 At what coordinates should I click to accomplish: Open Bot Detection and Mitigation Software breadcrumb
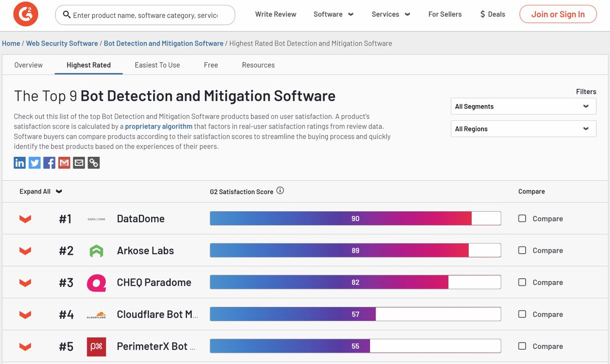(x=164, y=43)
